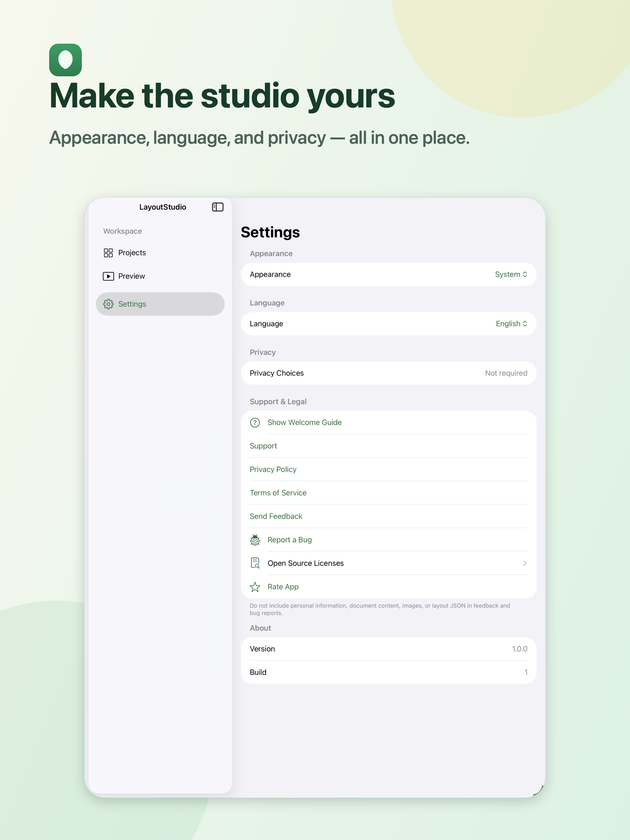Click the bug icon beside Report a Bug
Screen dimensions: 630x840
pos(255,540)
